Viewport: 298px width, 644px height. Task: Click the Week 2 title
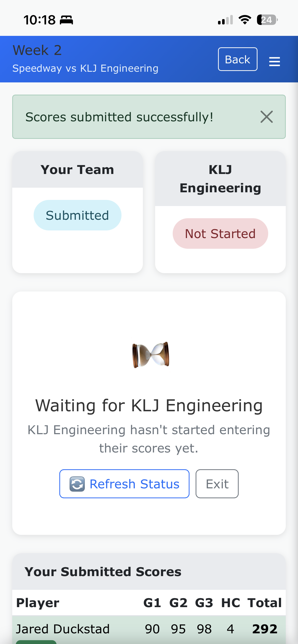click(x=37, y=50)
